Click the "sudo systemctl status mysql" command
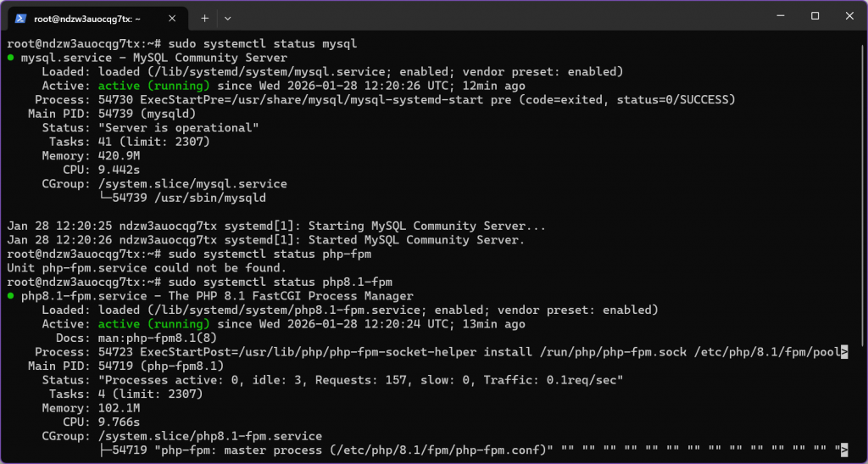This screenshot has width=868, height=464. point(263,44)
